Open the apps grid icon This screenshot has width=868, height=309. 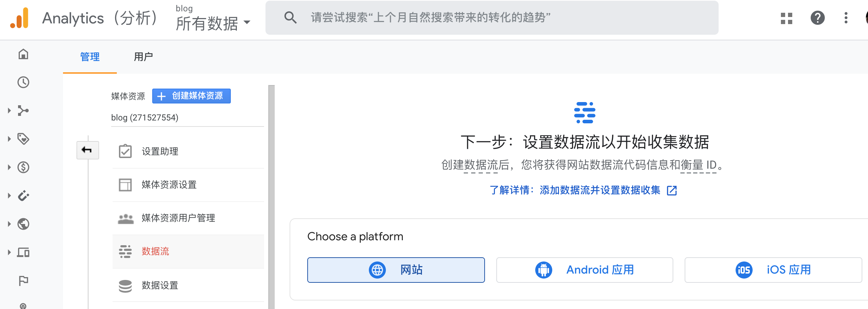click(786, 18)
